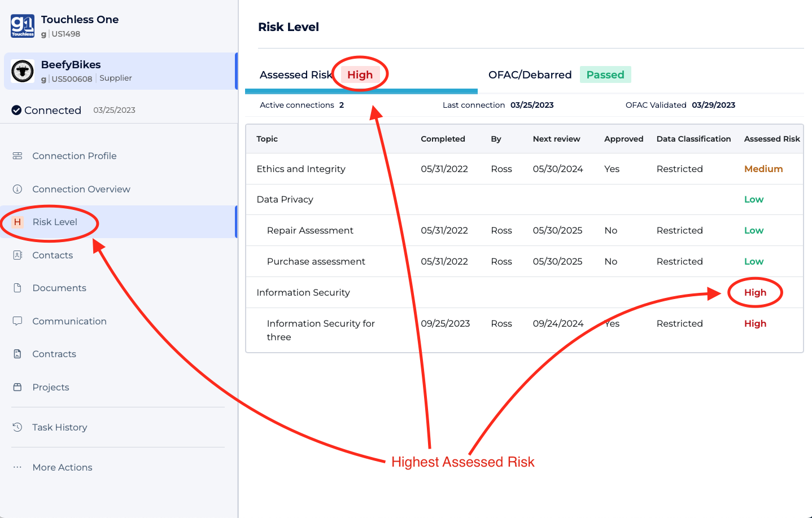Screen dimensions: 812x518
Task: Open Projects with the briefcase icon
Action: coord(18,387)
